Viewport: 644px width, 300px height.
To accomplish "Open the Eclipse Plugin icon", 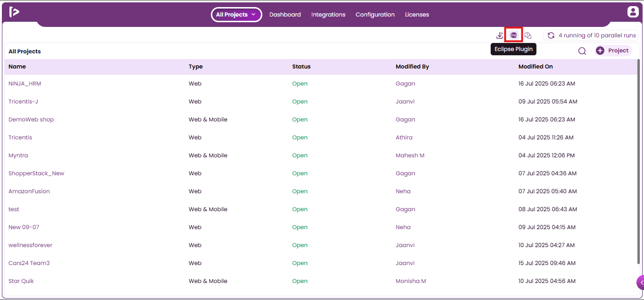I will point(514,35).
